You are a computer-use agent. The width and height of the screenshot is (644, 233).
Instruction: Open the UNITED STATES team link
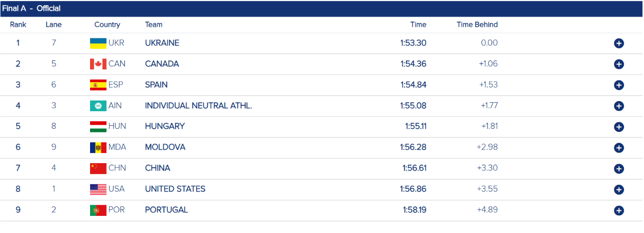(175, 189)
